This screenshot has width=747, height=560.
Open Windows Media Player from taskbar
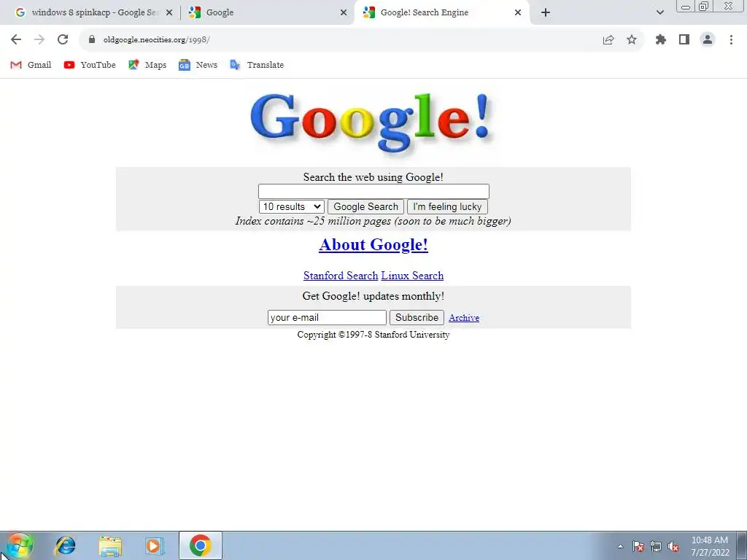(x=154, y=545)
